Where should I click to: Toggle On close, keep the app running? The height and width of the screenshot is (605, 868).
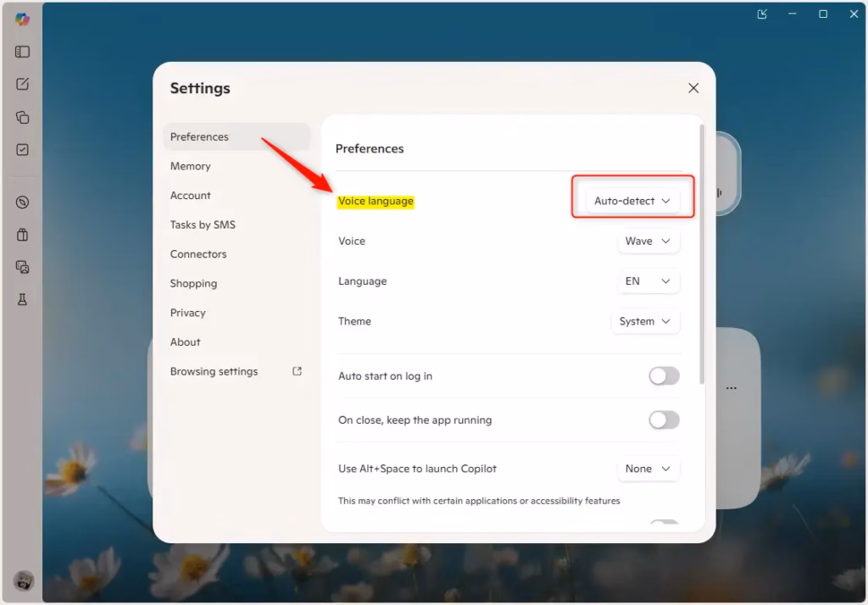[664, 420]
